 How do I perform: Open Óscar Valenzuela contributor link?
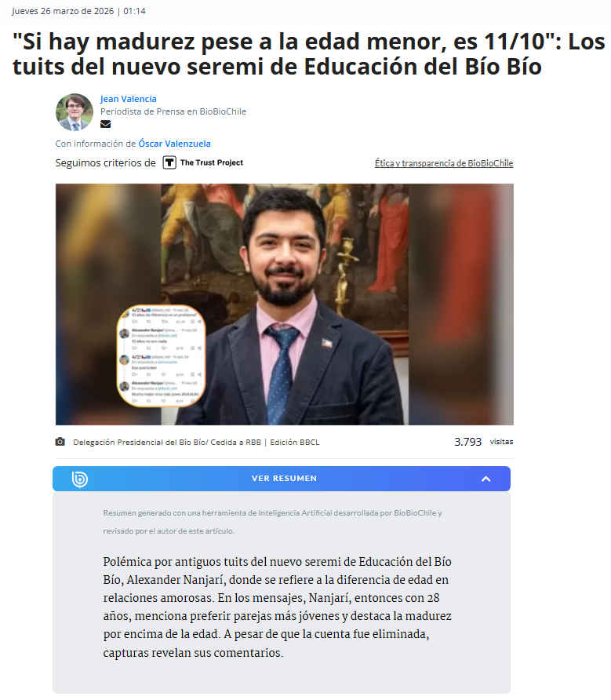(174, 144)
